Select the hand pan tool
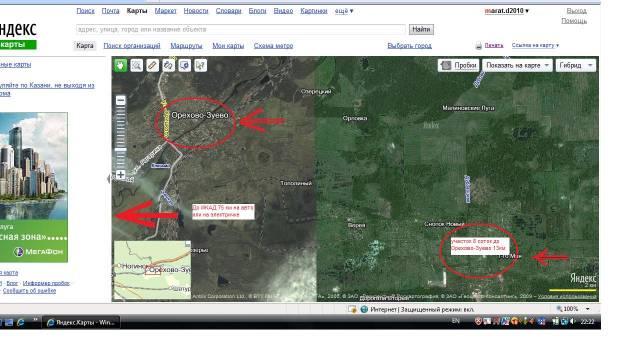 120,65
